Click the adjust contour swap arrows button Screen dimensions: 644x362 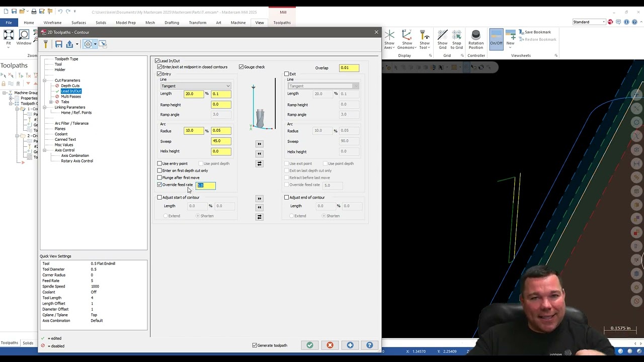click(259, 217)
